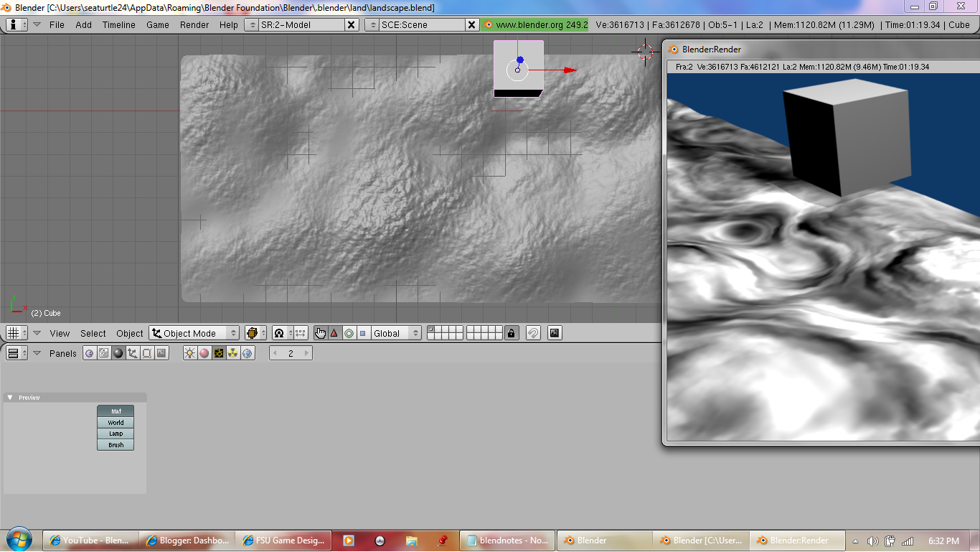Open Windows Media Player from taskbar

[x=348, y=541]
